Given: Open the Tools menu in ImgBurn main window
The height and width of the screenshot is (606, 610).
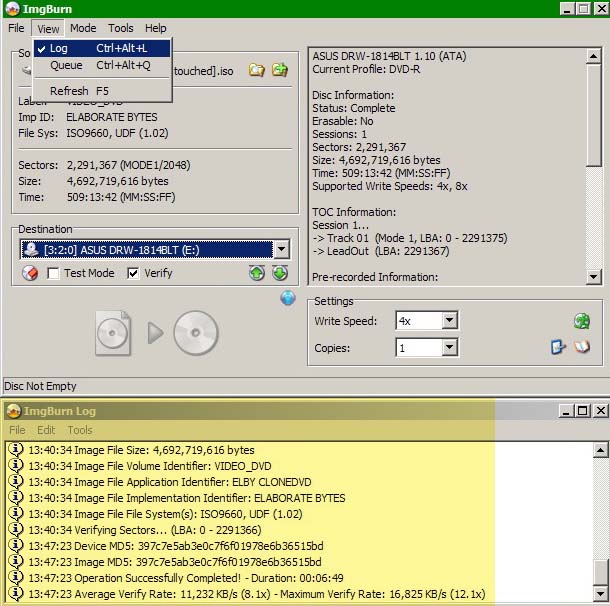Looking at the screenshot, I should click(x=121, y=28).
